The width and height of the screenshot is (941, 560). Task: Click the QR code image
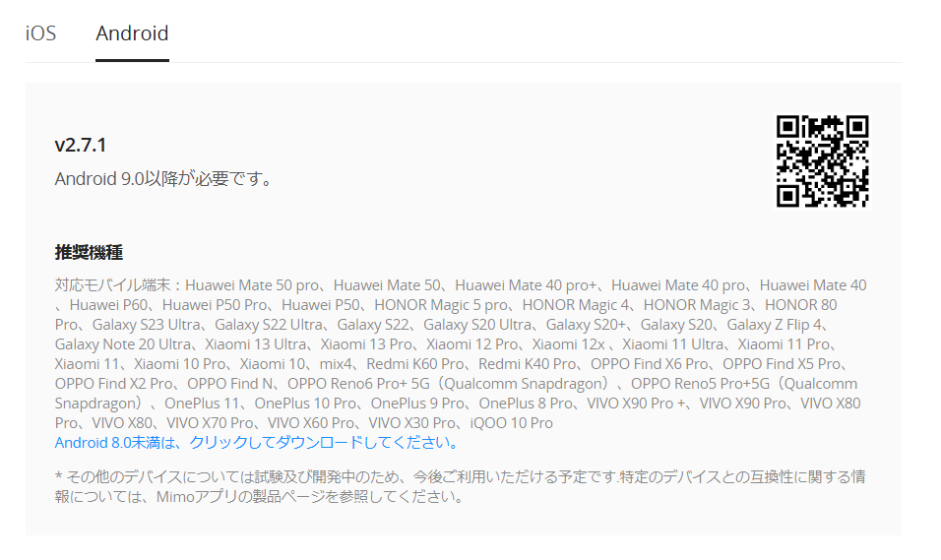pos(822,161)
